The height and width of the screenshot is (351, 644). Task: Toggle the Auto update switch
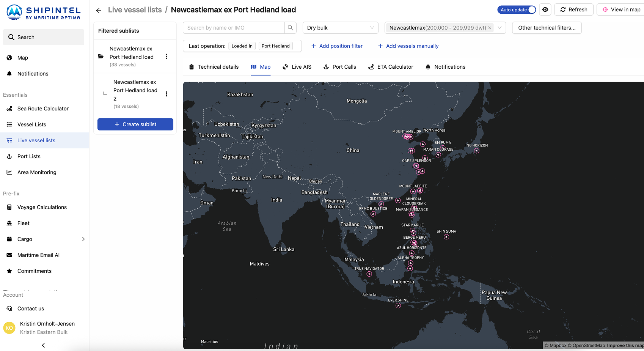(x=517, y=10)
